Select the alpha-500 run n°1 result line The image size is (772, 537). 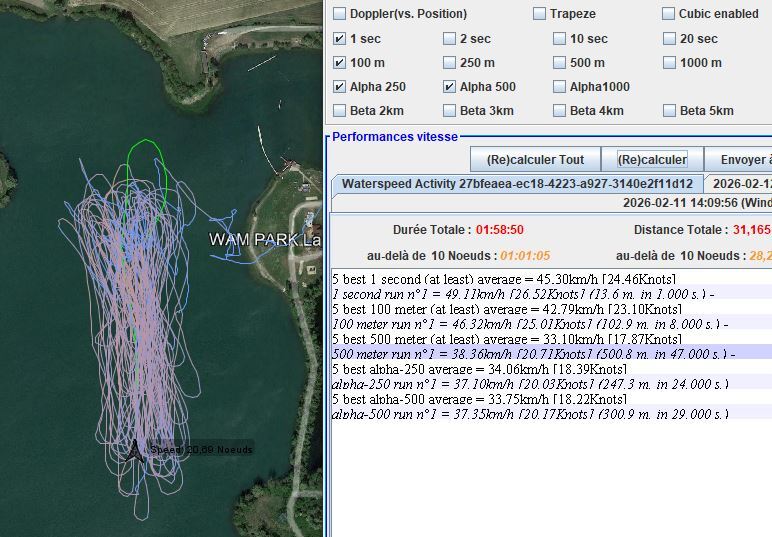[x=551, y=414]
